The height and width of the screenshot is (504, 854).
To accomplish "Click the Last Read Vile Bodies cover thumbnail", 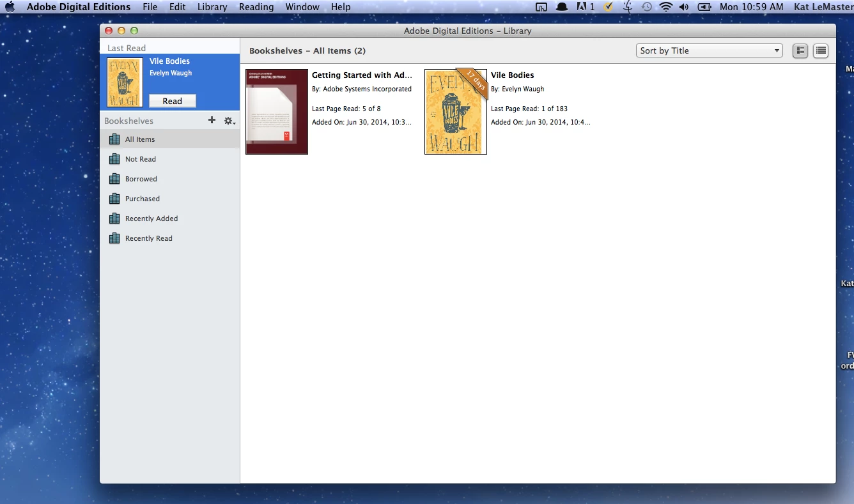I will click(x=125, y=82).
